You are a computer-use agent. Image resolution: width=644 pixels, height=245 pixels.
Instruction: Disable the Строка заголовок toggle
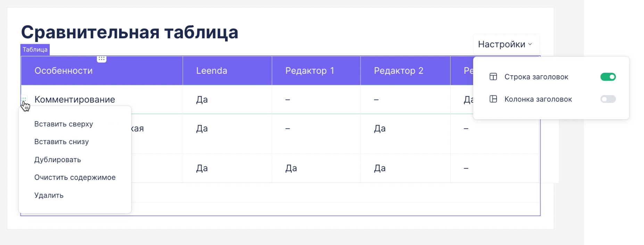click(x=608, y=77)
